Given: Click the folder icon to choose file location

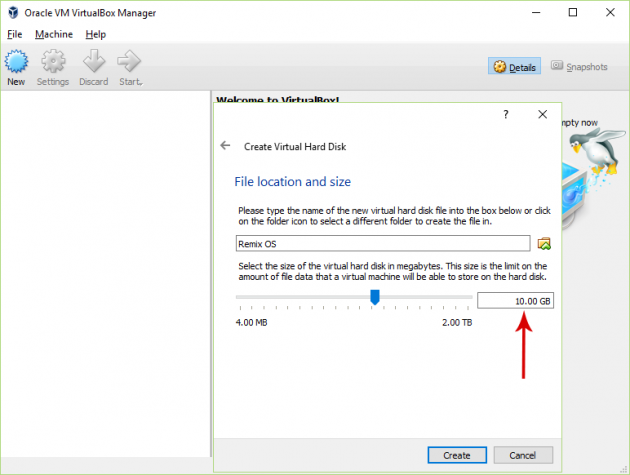Looking at the screenshot, I should (545, 244).
